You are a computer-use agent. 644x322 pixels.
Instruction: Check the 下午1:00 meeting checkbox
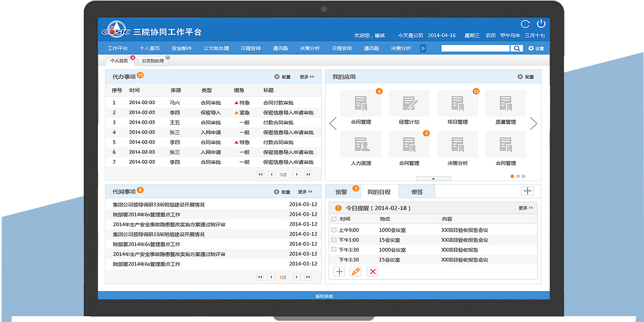333,239
